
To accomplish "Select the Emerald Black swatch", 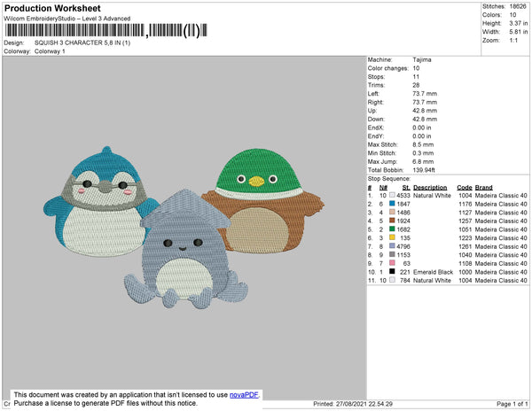I will pos(392,272).
